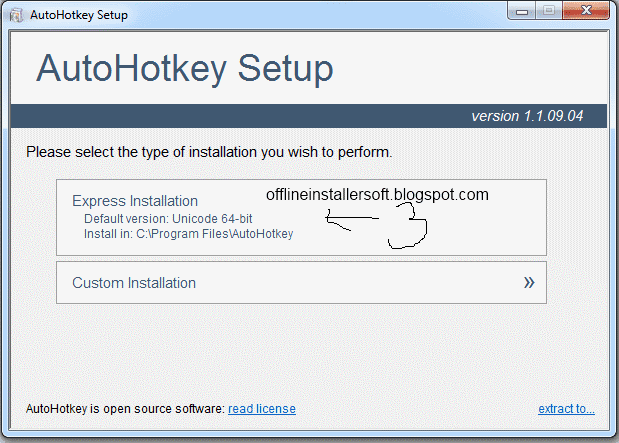Open the Custom Installation option
619x443 pixels.
301,282
